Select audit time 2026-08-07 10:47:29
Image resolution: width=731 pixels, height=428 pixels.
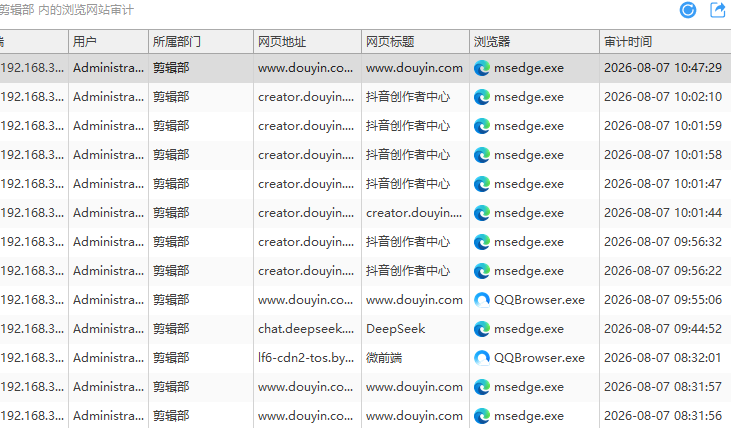[x=663, y=68]
